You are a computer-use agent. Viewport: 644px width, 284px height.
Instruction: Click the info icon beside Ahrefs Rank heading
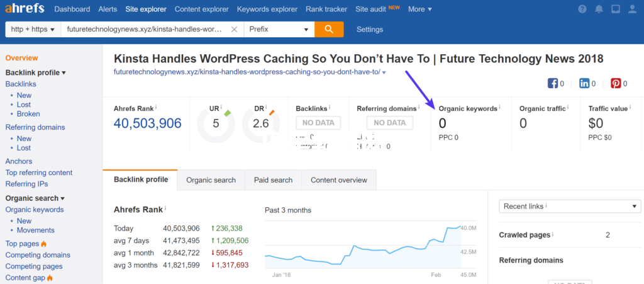click(x=165, y=208)
